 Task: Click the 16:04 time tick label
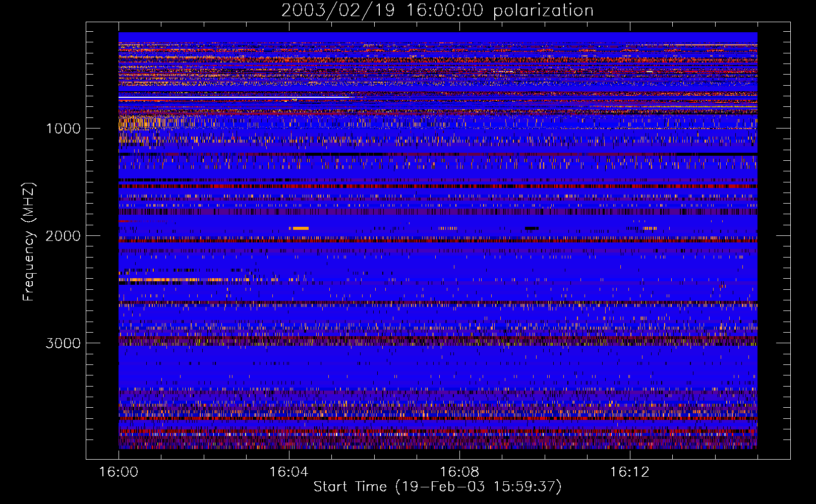(289, 472)
